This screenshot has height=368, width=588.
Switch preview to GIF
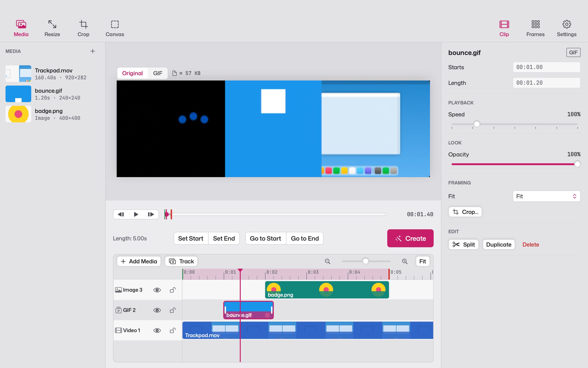(x=158, y=73)
